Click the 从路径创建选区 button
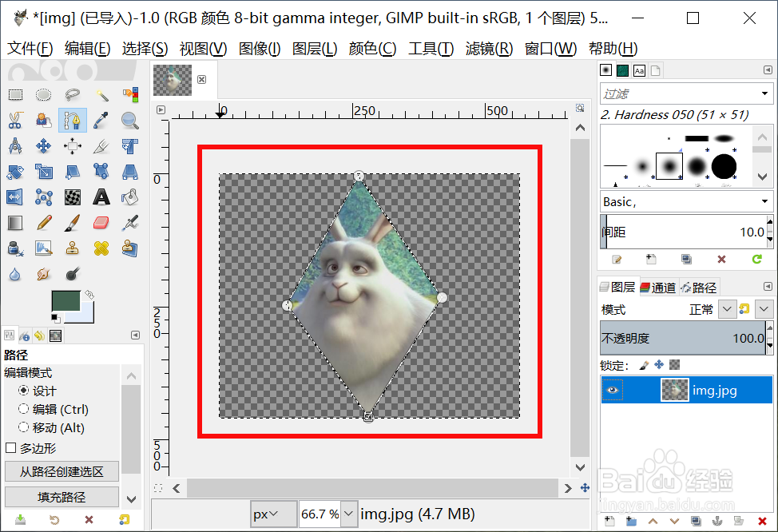 [x=62, y=471]
